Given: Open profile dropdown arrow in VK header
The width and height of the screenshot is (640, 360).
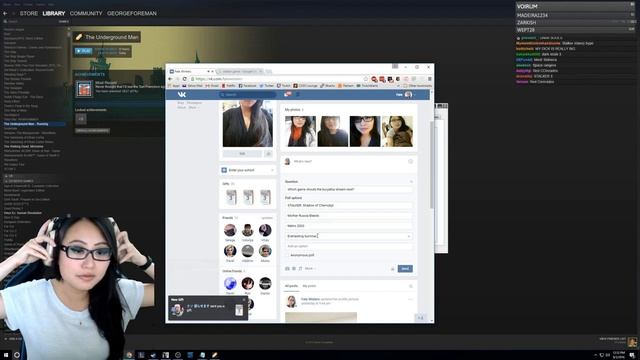Looking at the screenshot, I should 414,95.
